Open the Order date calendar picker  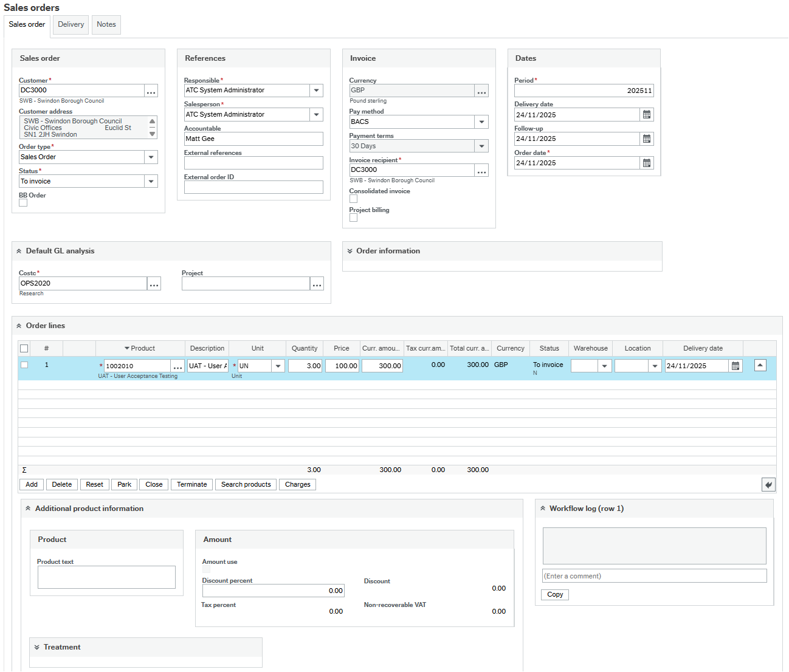click(x=647, y=163)
